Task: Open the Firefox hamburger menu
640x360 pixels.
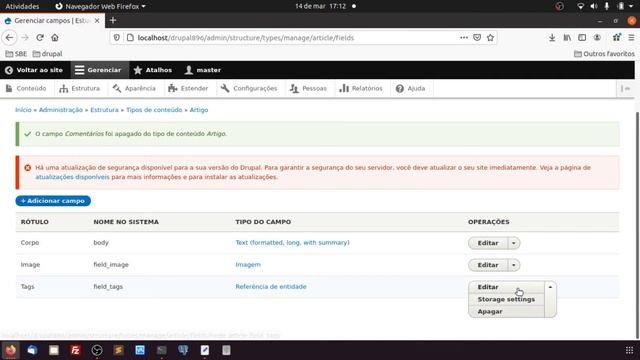Action: (631, 38)
